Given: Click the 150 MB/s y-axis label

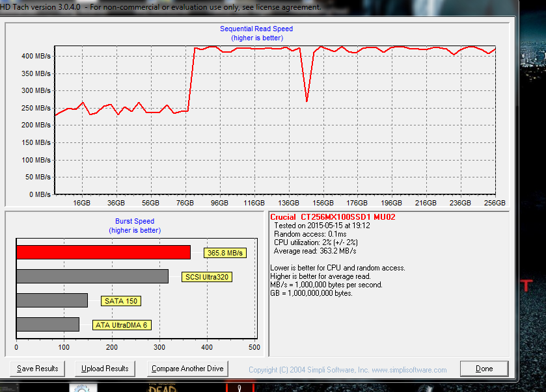Looking at the screenshot, I should pyautogui.click(x=36, y=142).
